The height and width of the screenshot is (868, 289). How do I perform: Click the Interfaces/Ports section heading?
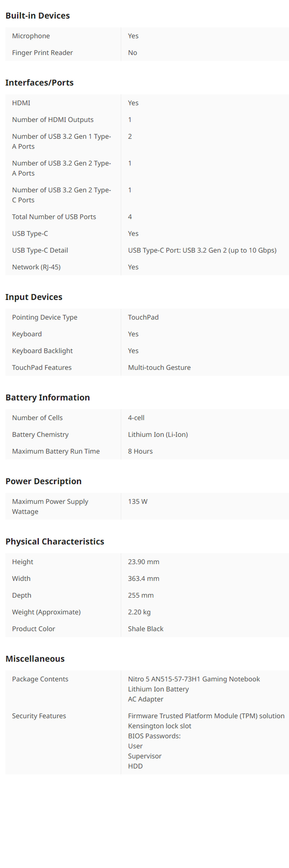[39, 83]
